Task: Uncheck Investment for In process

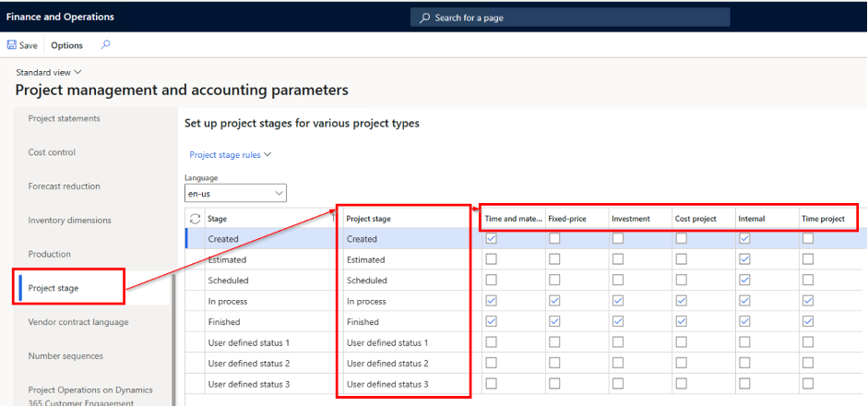Action: click(x=618, y=301)
